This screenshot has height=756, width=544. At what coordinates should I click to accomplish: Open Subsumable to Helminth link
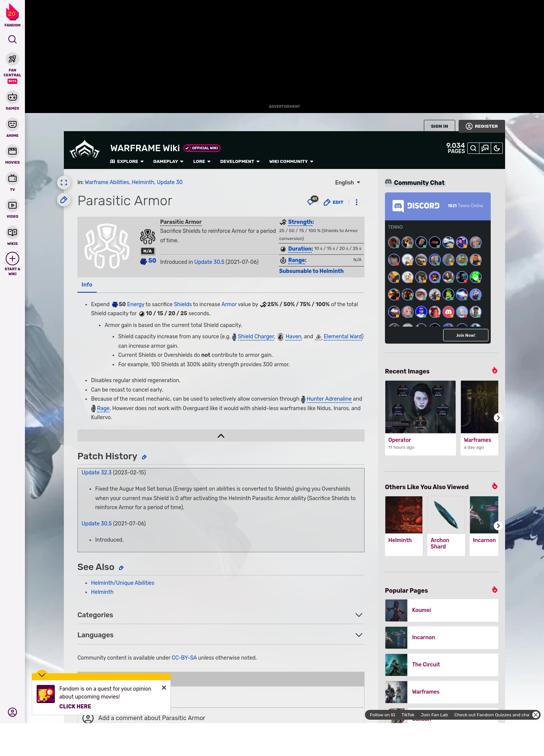[311, 271]
